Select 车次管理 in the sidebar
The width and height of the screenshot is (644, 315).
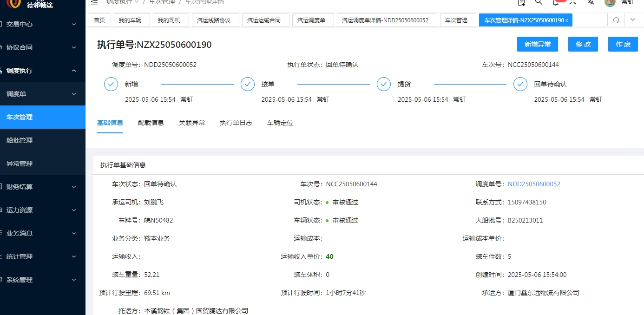(x=43, y=117)
